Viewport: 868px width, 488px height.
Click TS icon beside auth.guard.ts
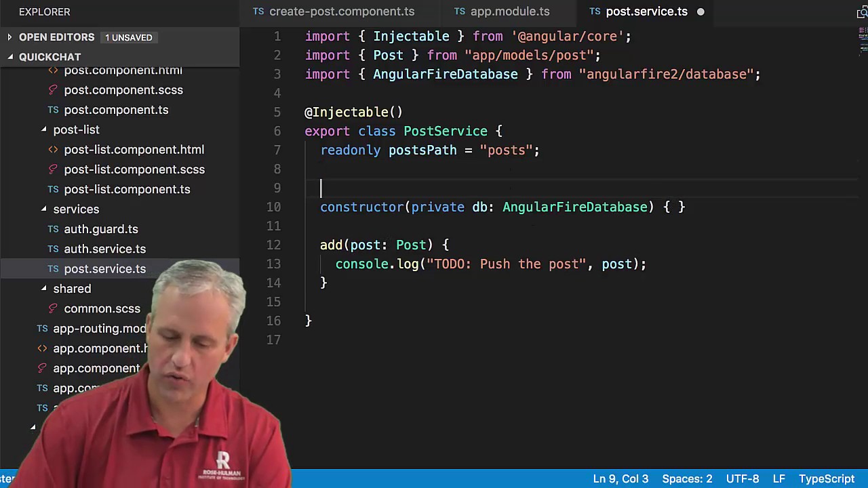(x=53, y=229)
